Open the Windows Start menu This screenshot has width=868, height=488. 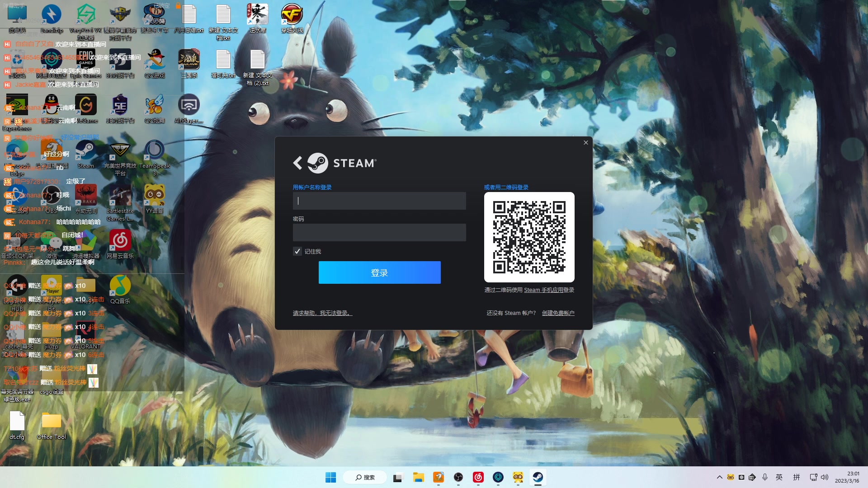coord(330,477)
